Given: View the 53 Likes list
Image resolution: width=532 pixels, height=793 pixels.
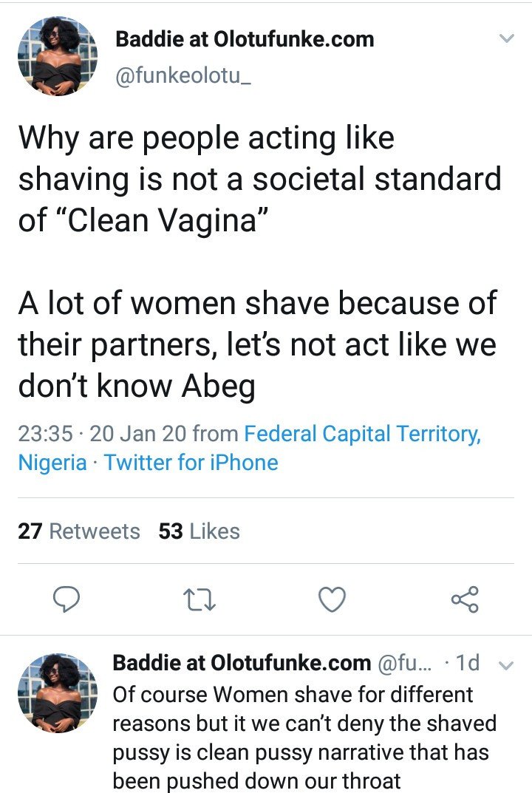Looking at the screenshot, I should click(x=199, y=531).
